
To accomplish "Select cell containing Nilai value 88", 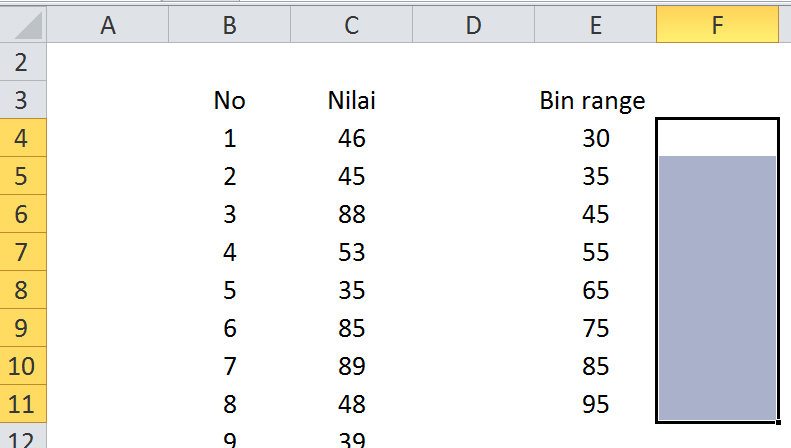I will pyautogui.click(x=352, y=214).
